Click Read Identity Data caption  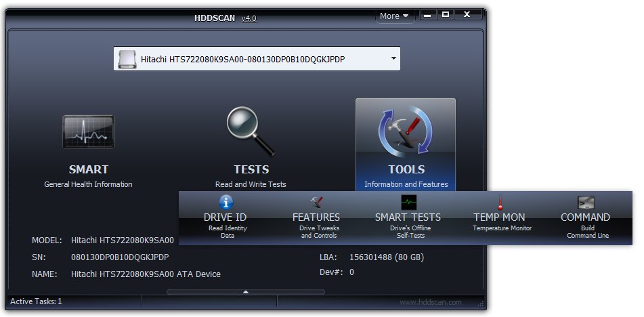click(228, 232)
